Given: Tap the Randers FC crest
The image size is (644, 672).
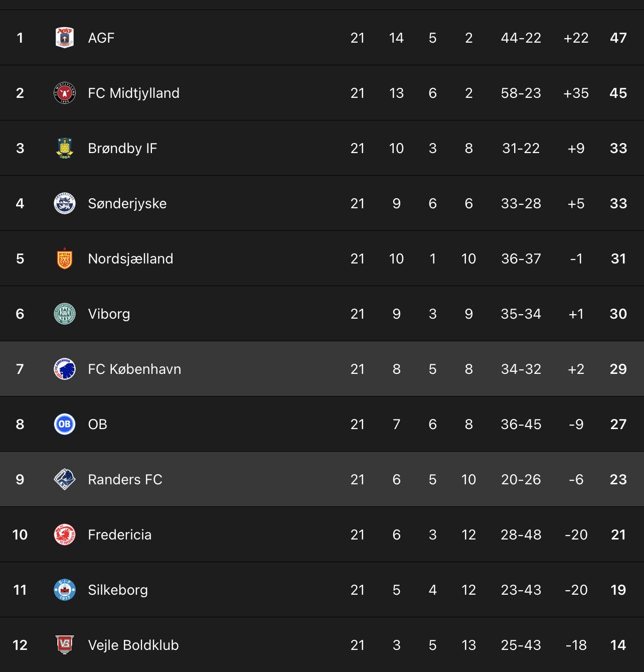Looking at the screenshot, I should (65, 479).
